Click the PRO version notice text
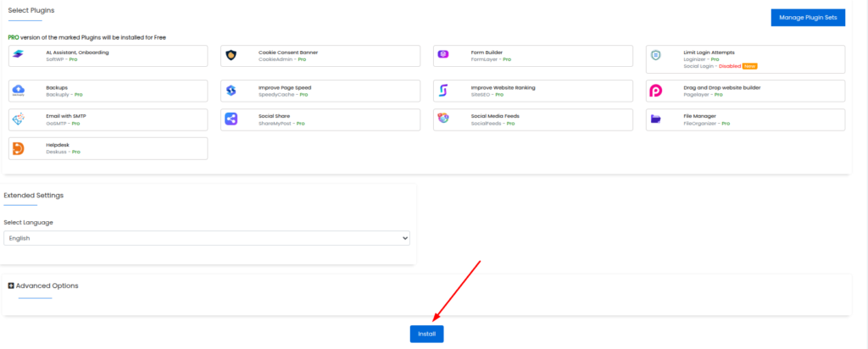Image resolution: width=868 pixels, height=349 pixels. click(87, 37)
